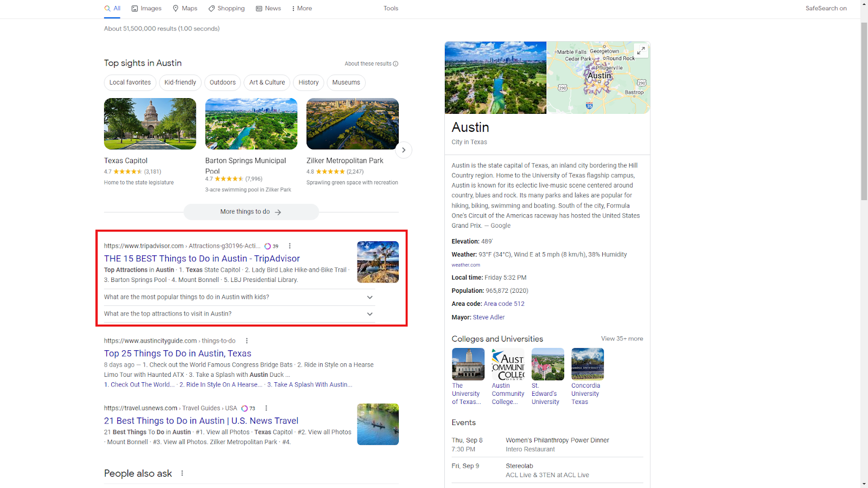The width and height of the screenshot is (868, 488).
Task: Open the Texas Capitol photo card
Action: pyautogui.click(x=150, y=124)
